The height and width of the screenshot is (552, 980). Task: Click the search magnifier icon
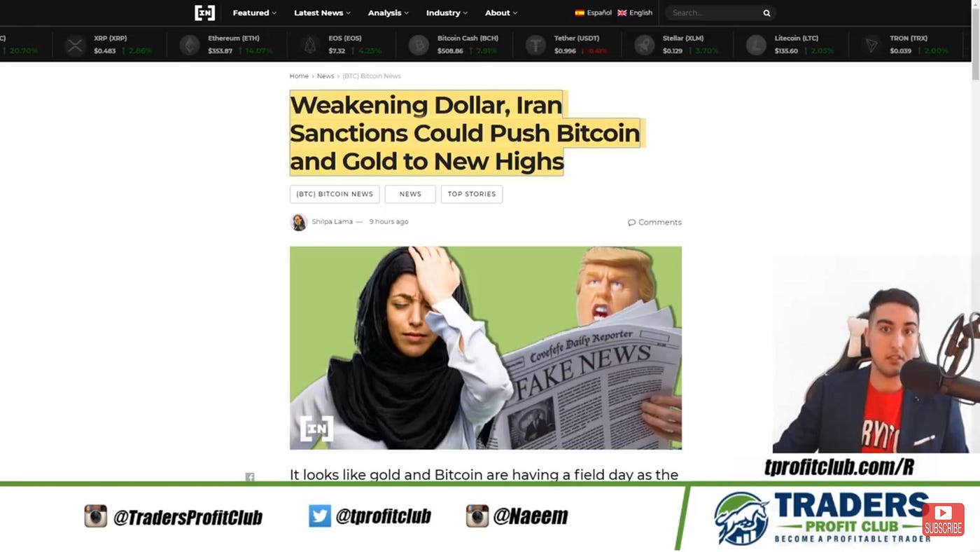[766, 13]
